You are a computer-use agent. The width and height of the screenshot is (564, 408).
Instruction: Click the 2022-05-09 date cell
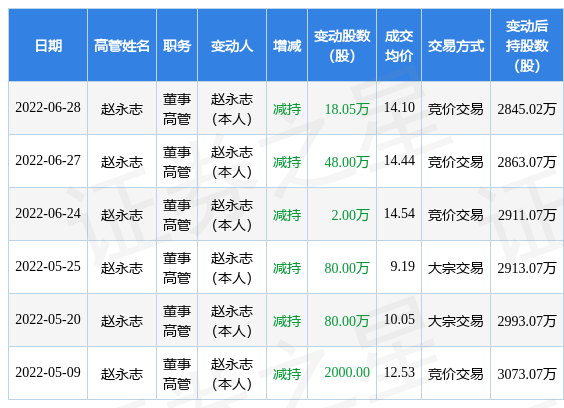tap(48, 372)
